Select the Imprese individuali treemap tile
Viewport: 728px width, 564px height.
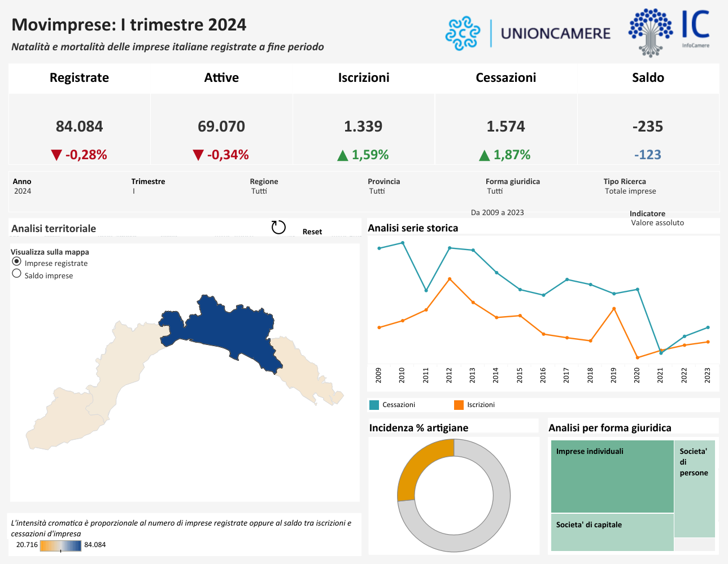[612, 476]
